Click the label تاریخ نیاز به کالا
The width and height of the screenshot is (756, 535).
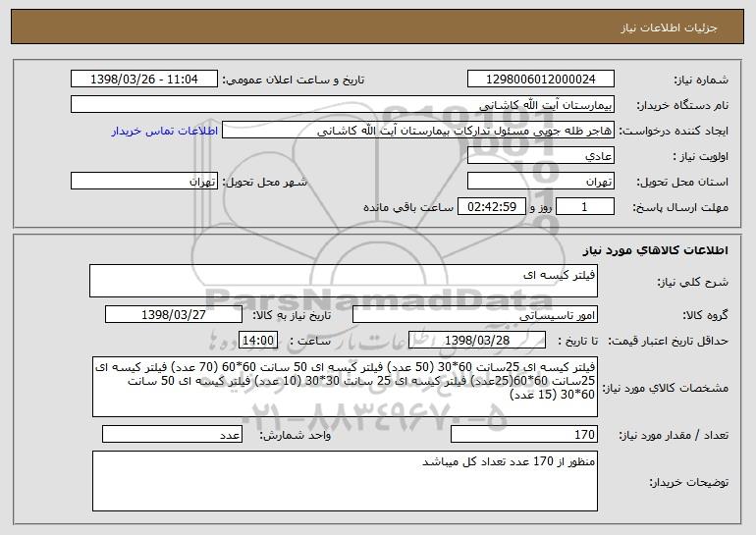(293, 315)
